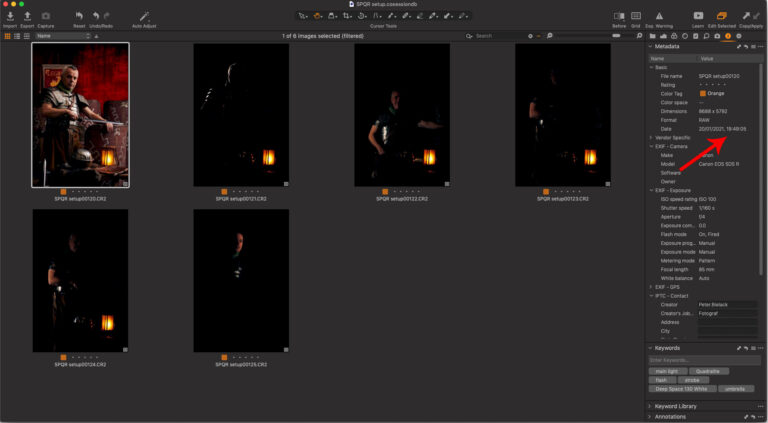Click the strobe keyword tag
The height and width of the screenshot is (423, 768).
coord(694,380)
